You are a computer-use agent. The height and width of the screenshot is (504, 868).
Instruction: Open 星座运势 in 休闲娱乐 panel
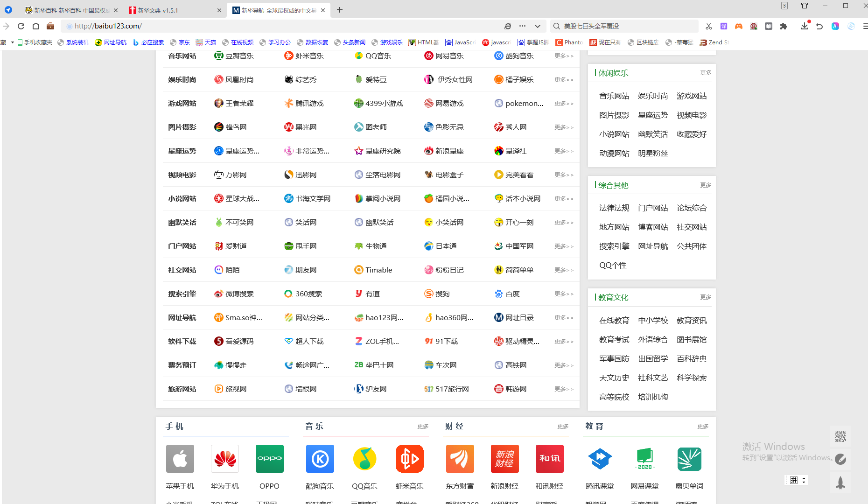tap(653, 115)
